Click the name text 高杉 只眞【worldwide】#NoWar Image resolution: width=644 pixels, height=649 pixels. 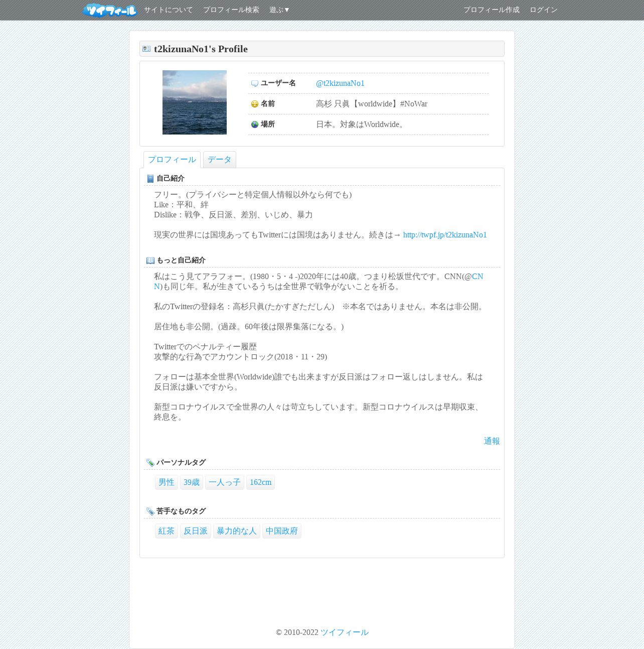point(372,104)
